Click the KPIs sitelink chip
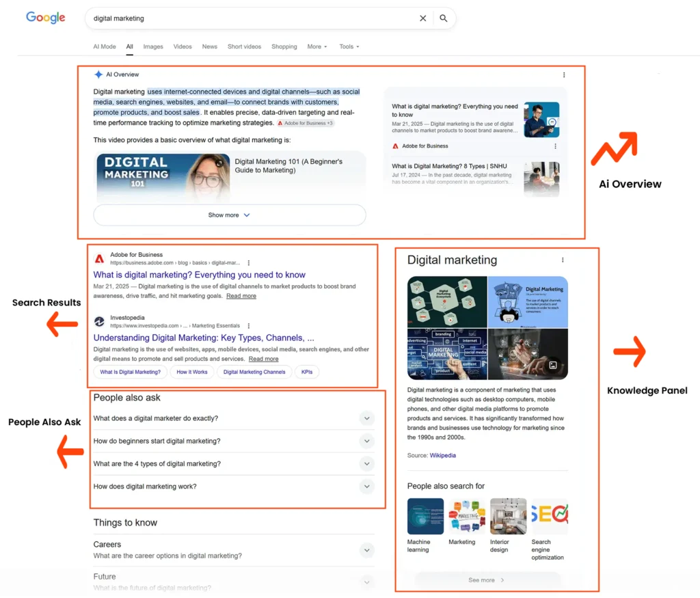The height and width of the screenshot is (598, 700). (307, 372)
